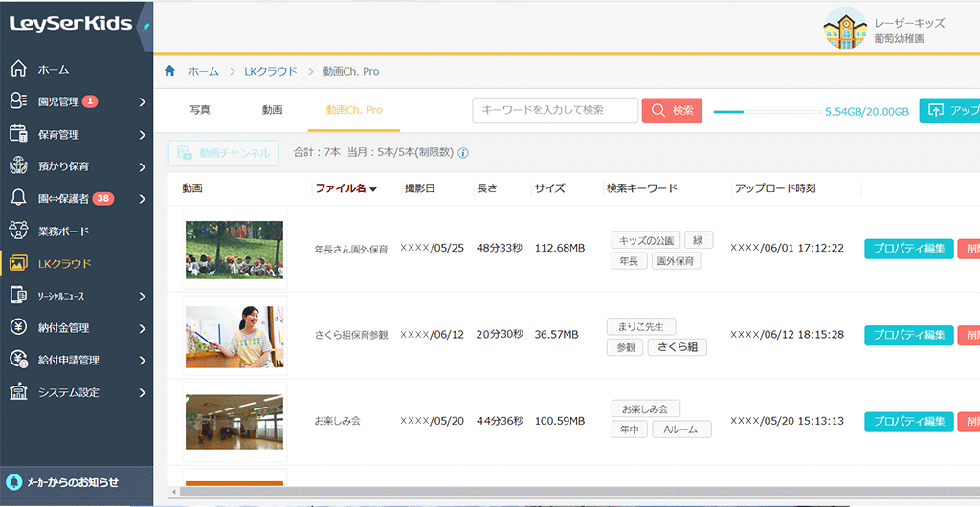The image size is (980, 507).
Task: Click the delete button for さくら組保育参観
Action: [969, 336]
